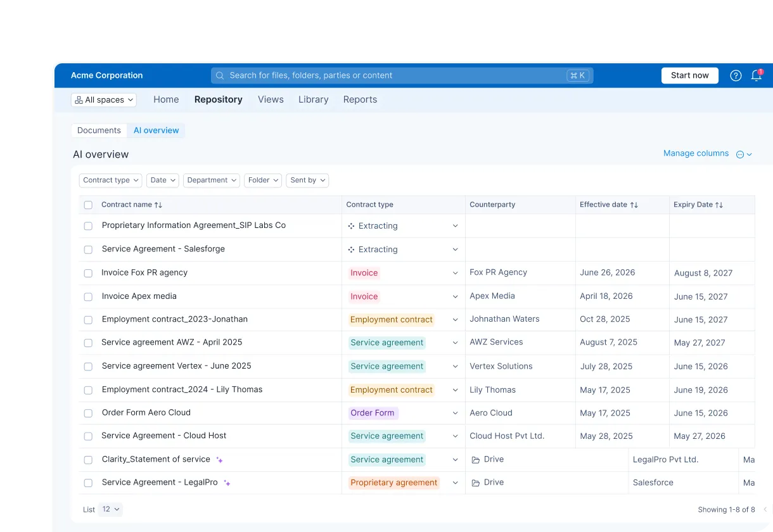The height and width of the screenshot is (532, 773).
Task: Open Employment contract_2024 - Lily Thomas document
Action: (182, 389)
